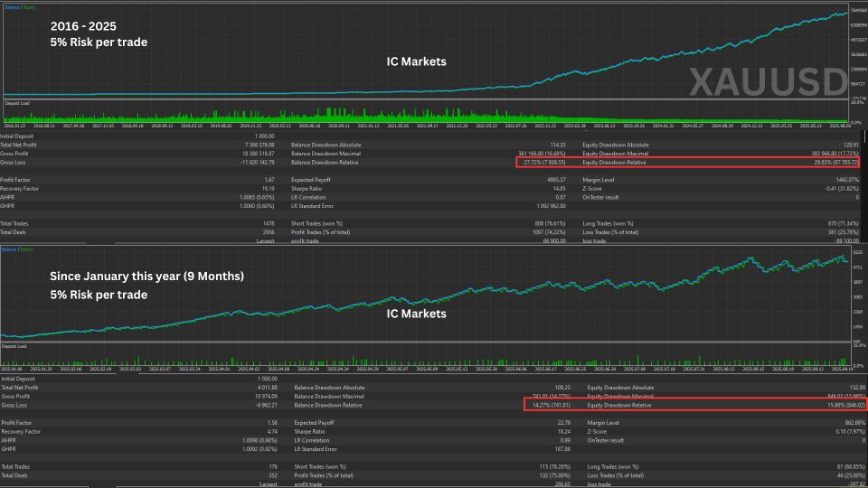The image size is (868, 488).
Task: Click the LR Correlation value 0.87
Action: click(x=561, y=198)
